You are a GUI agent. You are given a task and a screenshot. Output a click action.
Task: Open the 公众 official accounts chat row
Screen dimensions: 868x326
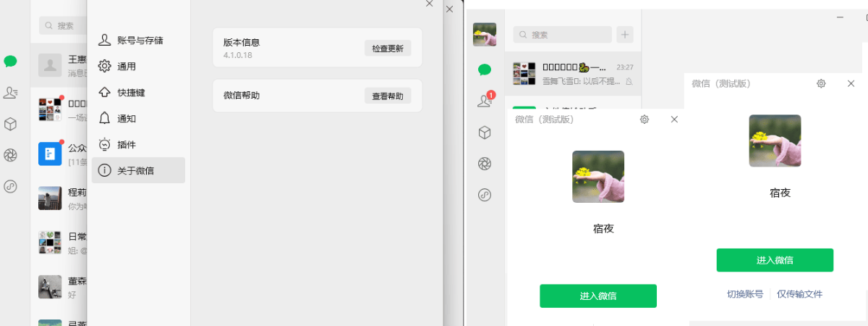(x=59, y=154)
